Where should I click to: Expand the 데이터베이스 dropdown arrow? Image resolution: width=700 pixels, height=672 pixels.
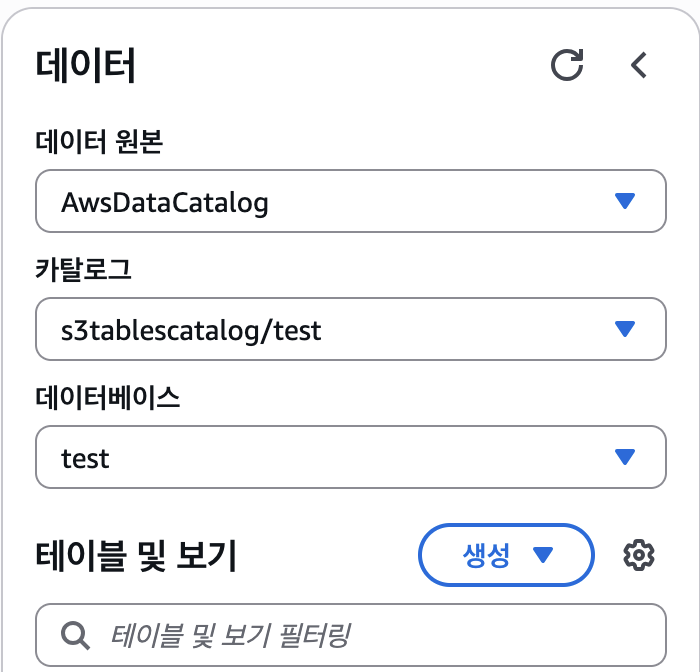(x=625, y=457)
